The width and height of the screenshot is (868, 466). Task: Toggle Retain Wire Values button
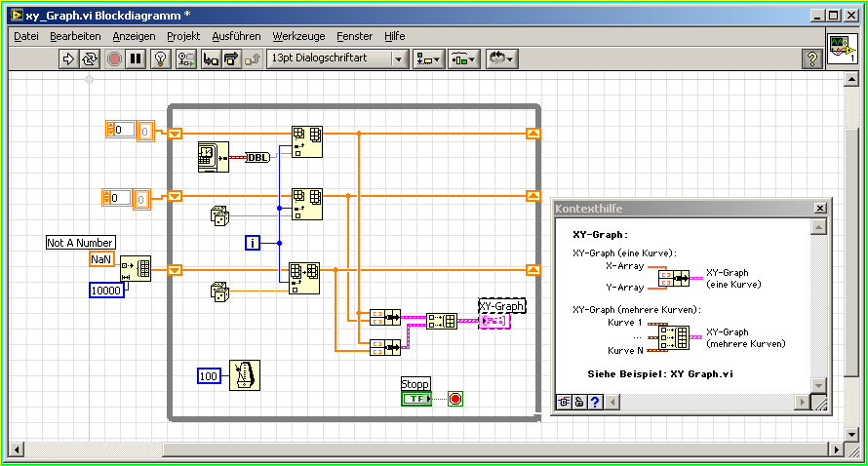(x=185, y=58)
